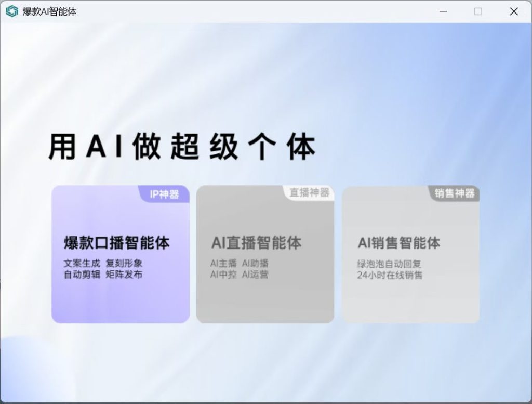Maximize the 爆款AI智能体 window
Image resolution: width=532 pixels, height=404 pixels.
pos(478,11)
